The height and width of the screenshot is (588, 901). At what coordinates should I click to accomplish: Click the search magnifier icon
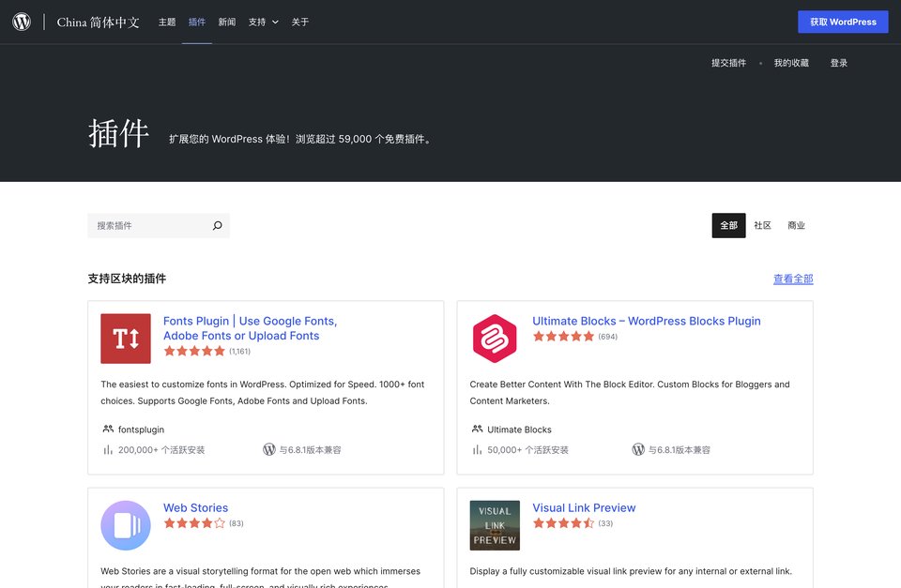[217, 226]
